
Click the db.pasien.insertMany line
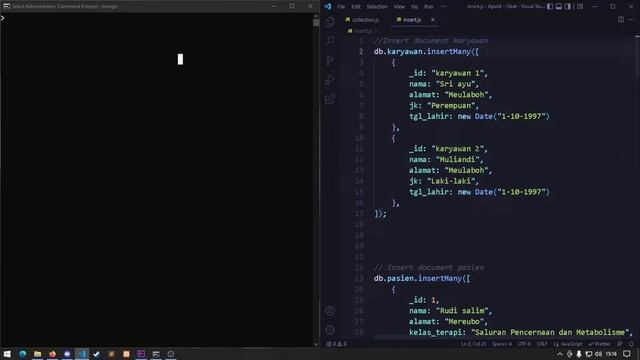pos(422,278)
